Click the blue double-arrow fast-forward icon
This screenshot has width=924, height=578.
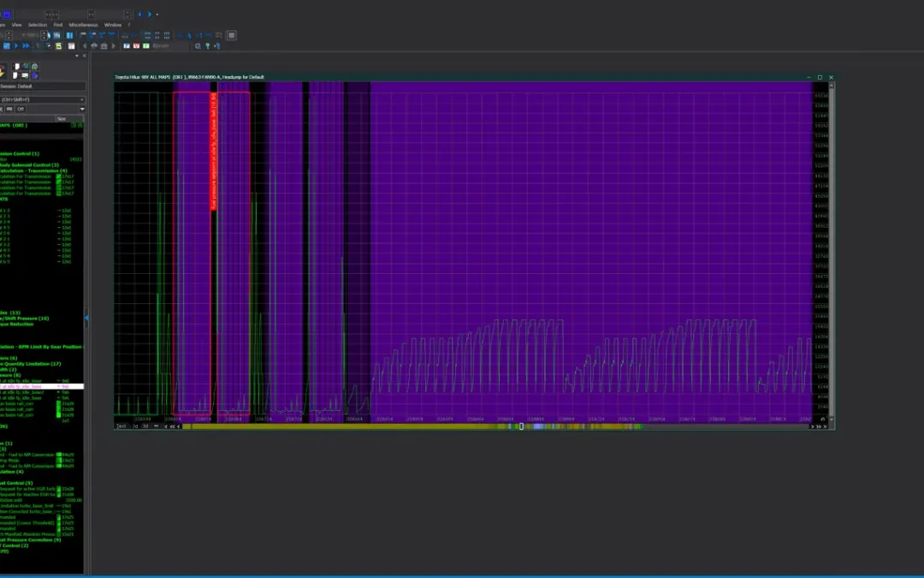26,46
